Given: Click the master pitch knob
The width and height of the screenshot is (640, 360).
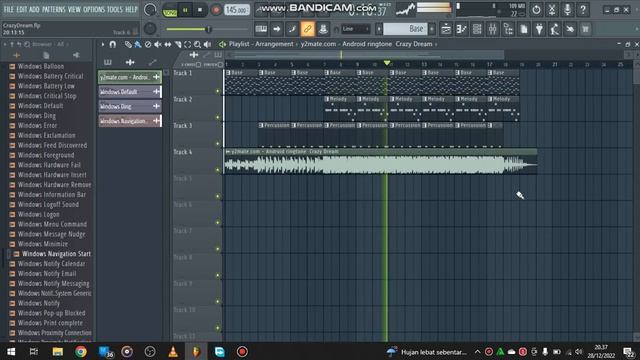Looking at the screenshot, I should click(150, 28).
